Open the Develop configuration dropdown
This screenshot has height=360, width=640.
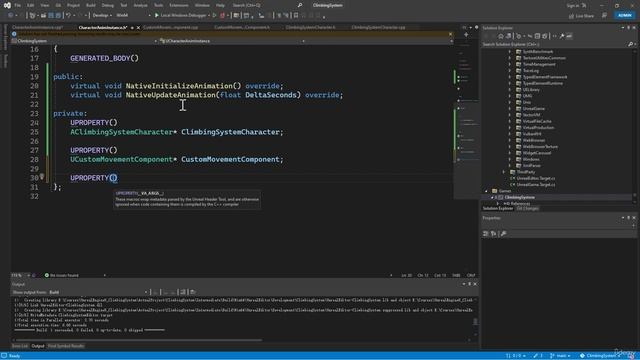(x=102, y=16)
